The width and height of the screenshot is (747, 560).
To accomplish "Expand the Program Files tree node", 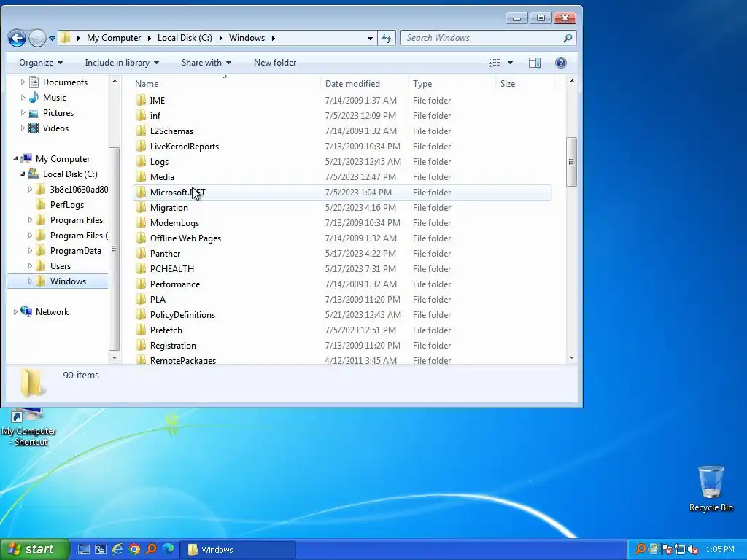I will point(30,220).
